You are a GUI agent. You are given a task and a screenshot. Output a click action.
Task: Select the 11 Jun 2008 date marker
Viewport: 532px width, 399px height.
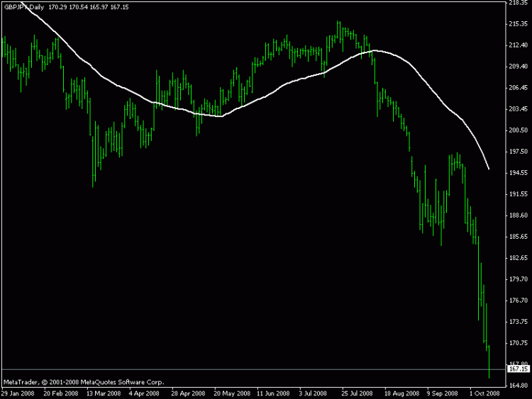[x=273, y=393]
